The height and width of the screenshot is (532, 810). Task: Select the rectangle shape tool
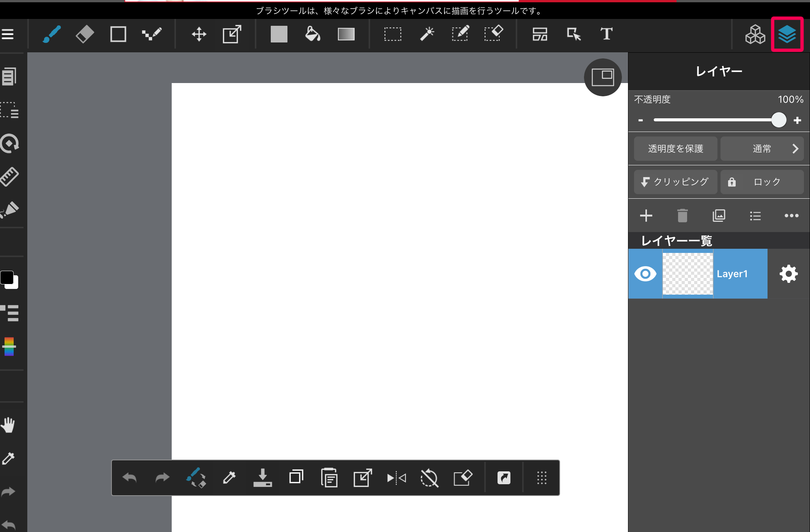(x=118, y=34)
